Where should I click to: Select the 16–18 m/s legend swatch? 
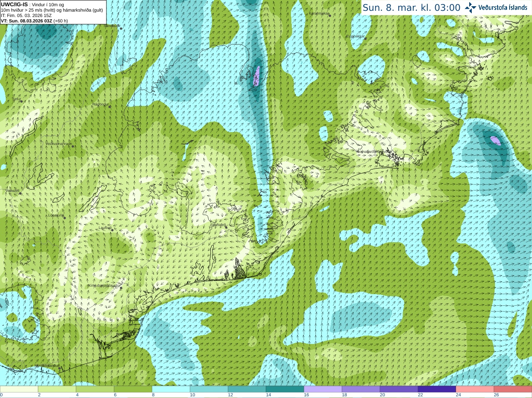pyautogui.click(x=323, y=389)
